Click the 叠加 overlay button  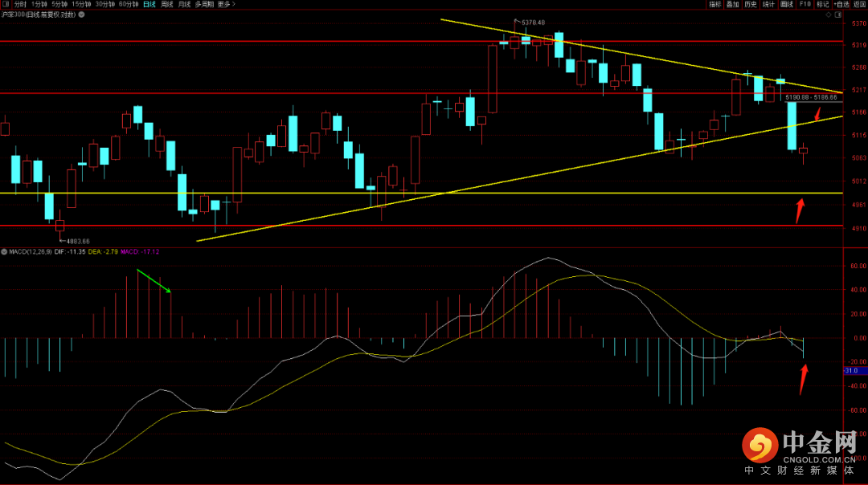click(x=733, y=4)
